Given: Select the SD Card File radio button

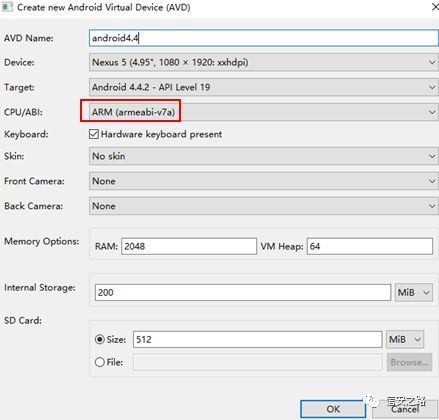Looking at the screenshot, I should pos(100,362).
